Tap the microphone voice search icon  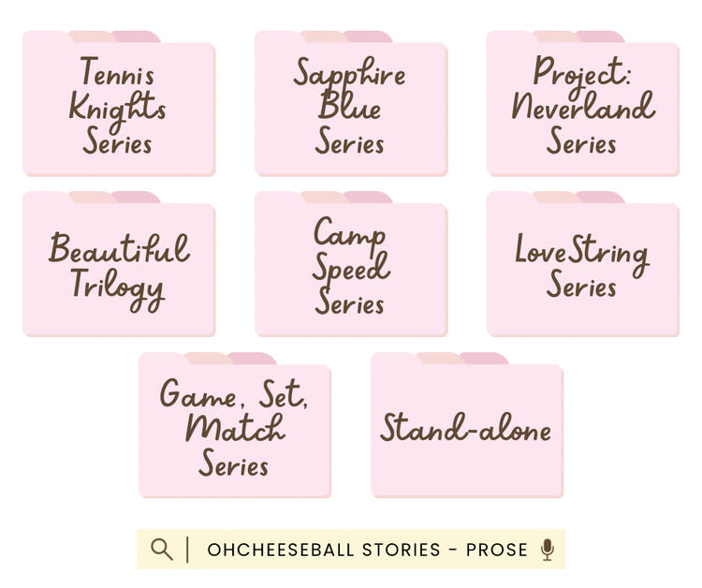coord(548,550)
